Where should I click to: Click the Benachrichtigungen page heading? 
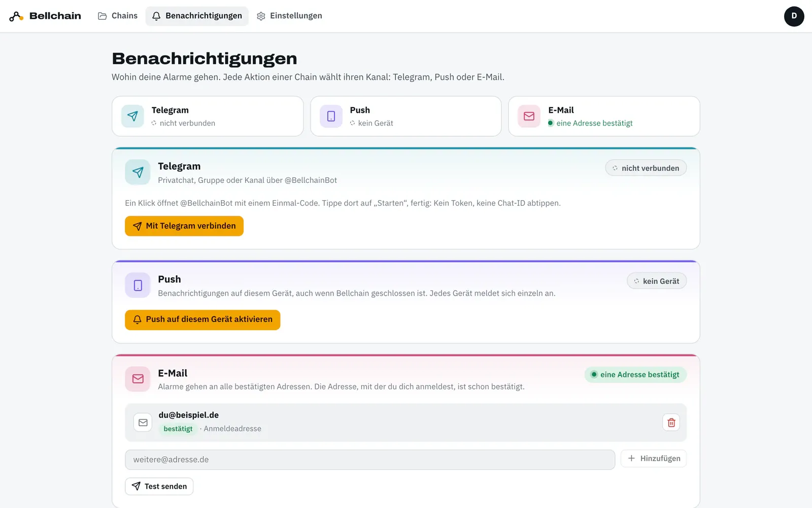[205, 58]
